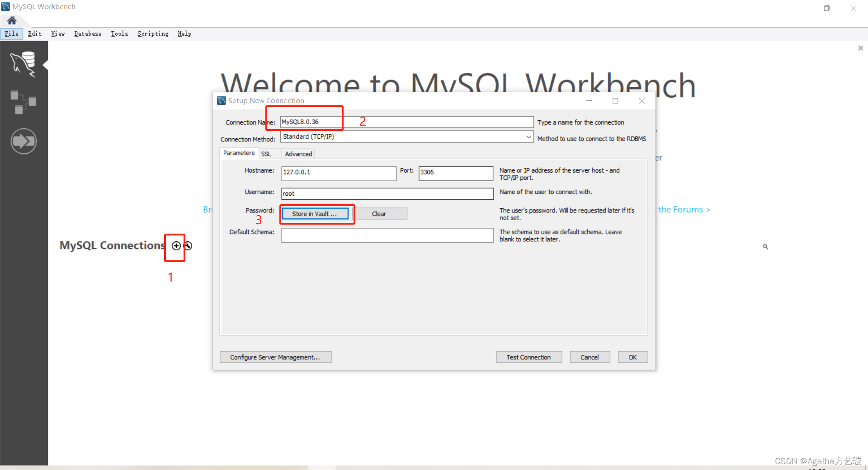Open the File menu
The image size is (868, 470).
[x=12, y=33]
